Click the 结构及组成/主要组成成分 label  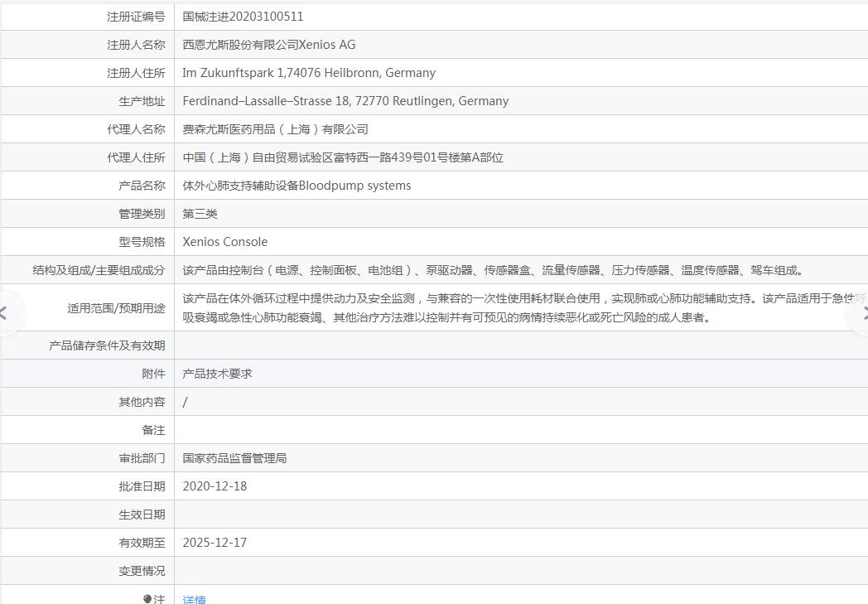point(99,270)
